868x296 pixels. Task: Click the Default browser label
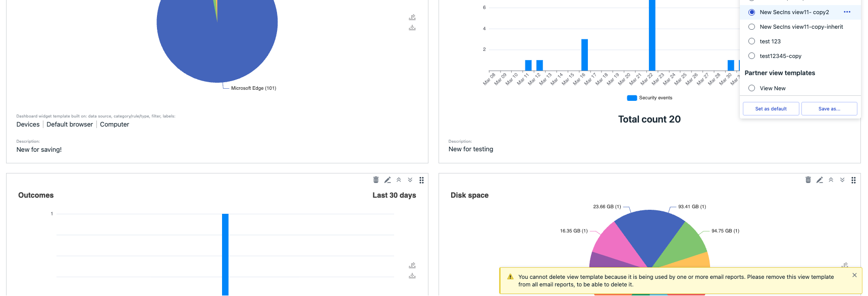70,125
